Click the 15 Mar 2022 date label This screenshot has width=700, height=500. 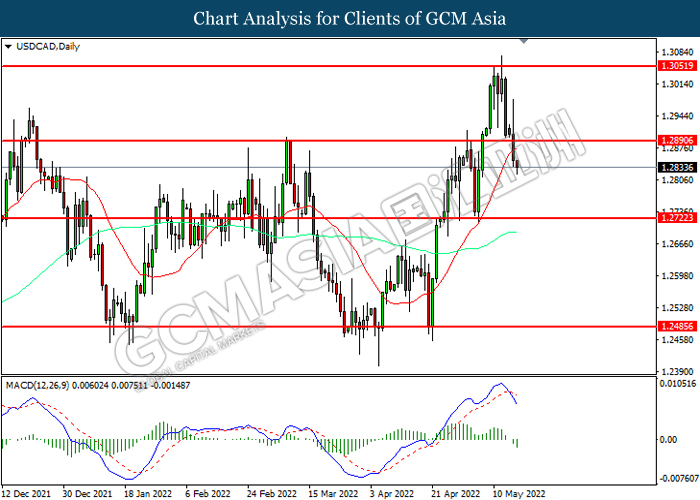click(x=333, y=494)
